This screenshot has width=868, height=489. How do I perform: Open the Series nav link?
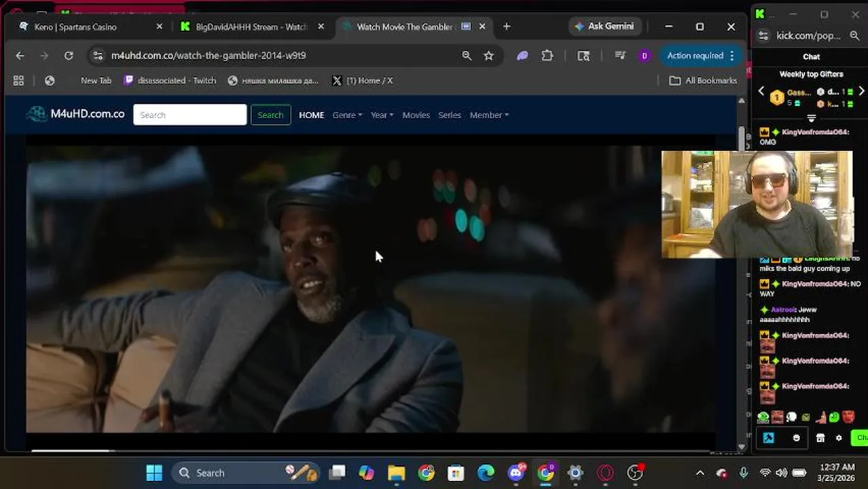tap(450, 115)
